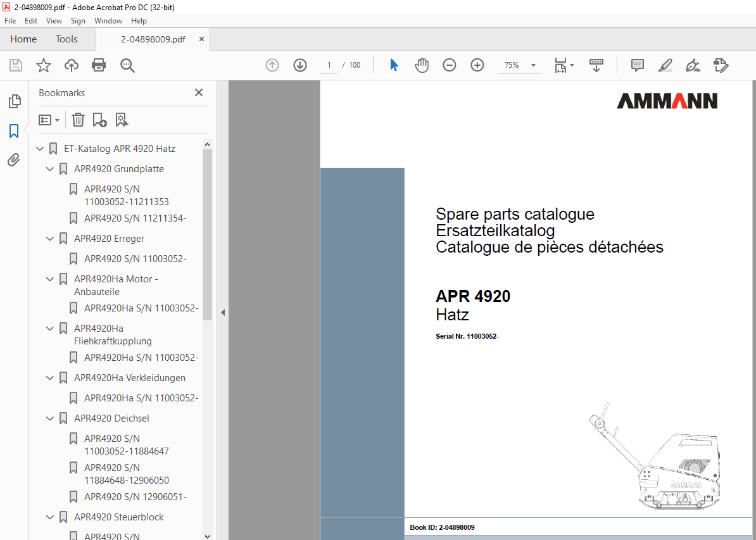This screenshot has width=756, height=540.
Task: Collapse the navigation pane with the side arrow
Action: 223,313
